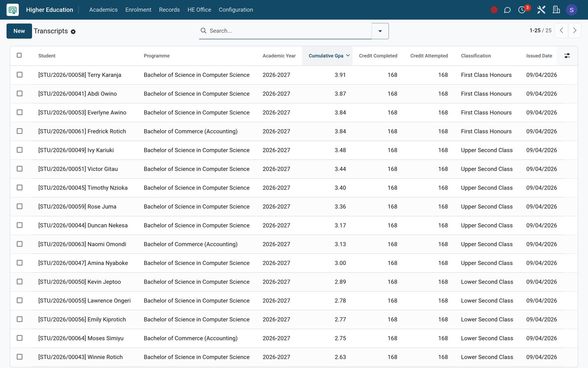The width and height of the screenshot is (588, 368).
Task: Open the Higher Education app home icon
Action: pos(12,10)
